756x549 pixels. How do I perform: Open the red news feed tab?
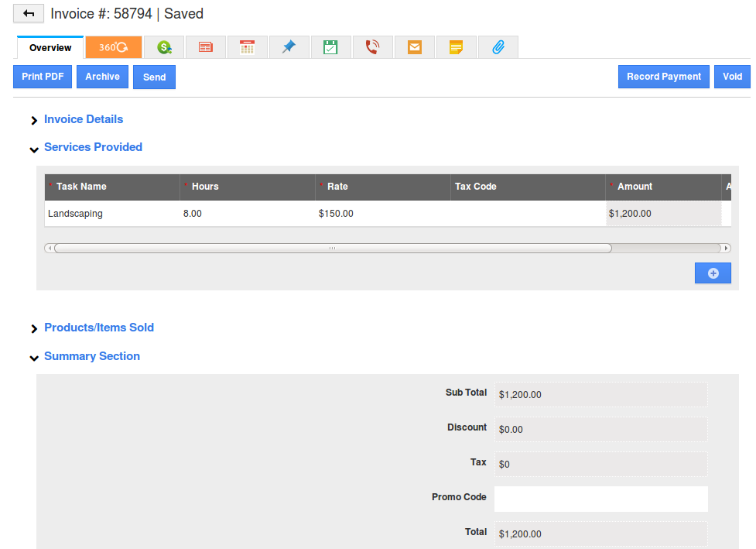(206, 47)
